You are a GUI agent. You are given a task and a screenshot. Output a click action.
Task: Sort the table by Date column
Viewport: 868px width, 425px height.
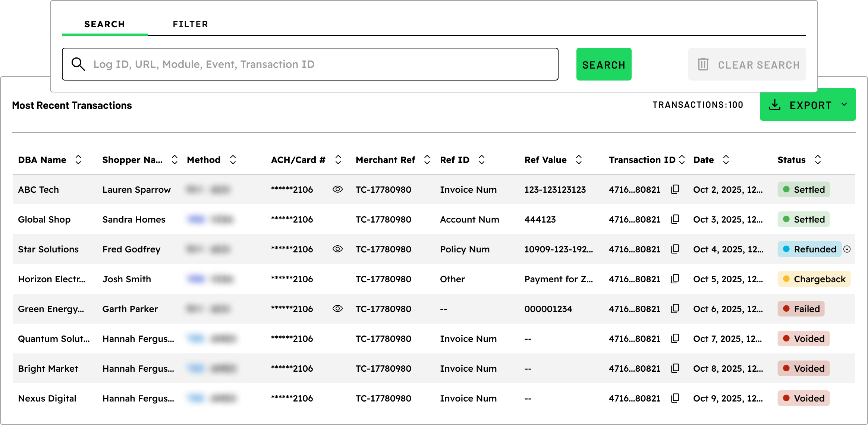726,160
